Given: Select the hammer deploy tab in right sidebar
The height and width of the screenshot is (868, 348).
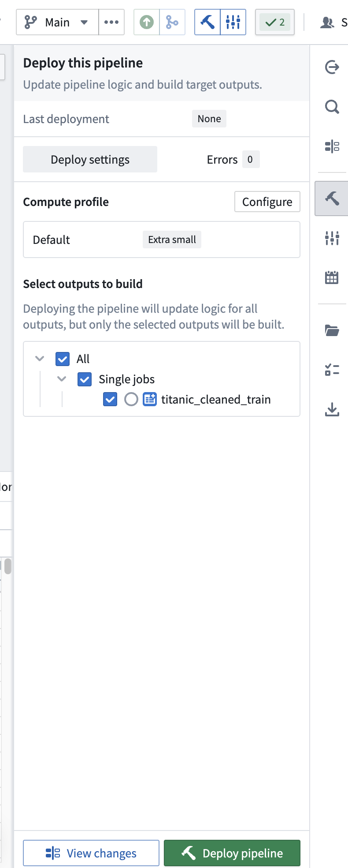Looking at the screenshot, I should [x=332, y=198].
